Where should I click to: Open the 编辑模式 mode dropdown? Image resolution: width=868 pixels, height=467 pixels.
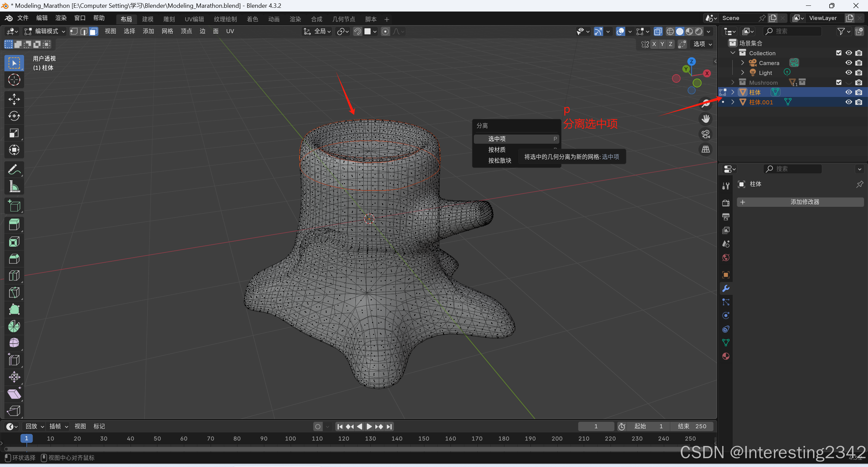tap(45, 32)
